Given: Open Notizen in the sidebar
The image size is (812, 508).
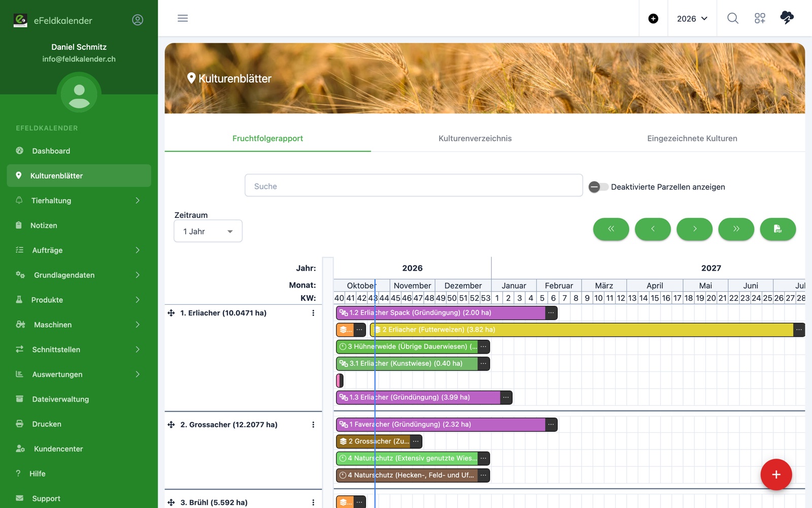Looking at the screenshot, I should click(79, 226).
